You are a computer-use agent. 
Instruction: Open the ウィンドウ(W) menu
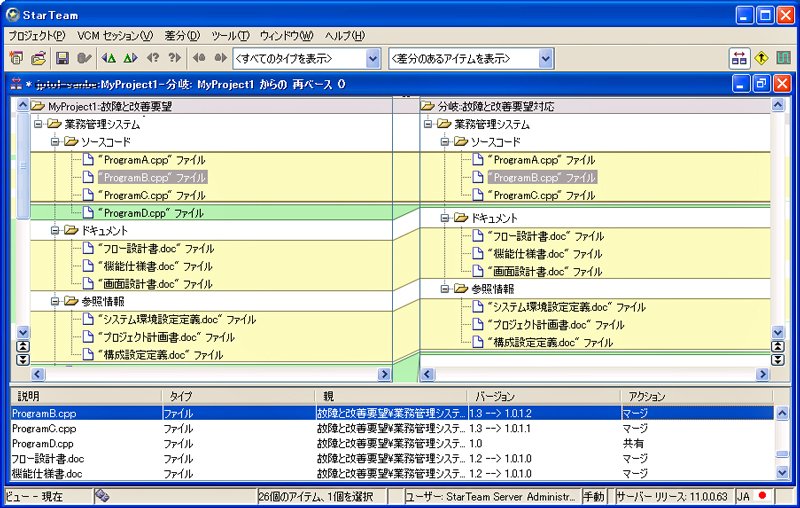[286, 36]
